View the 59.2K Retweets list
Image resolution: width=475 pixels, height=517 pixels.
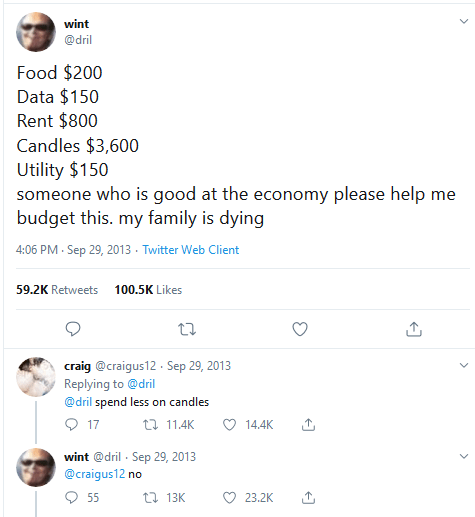tap(57, 290)
